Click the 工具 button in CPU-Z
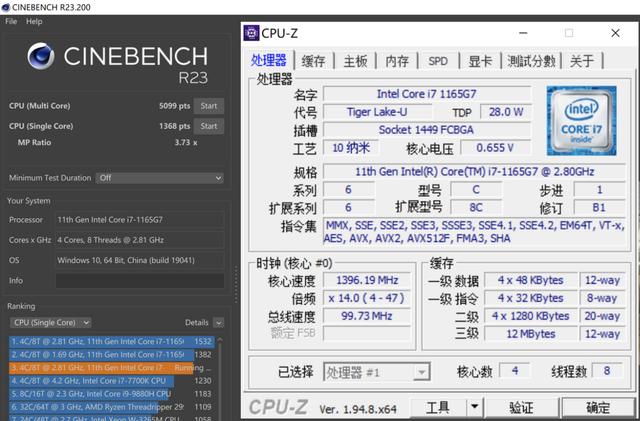 point(438,408)
